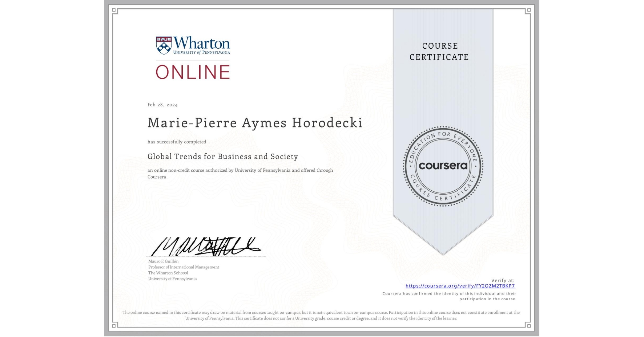Click the Coursera certificate seal

click(443, 166)
